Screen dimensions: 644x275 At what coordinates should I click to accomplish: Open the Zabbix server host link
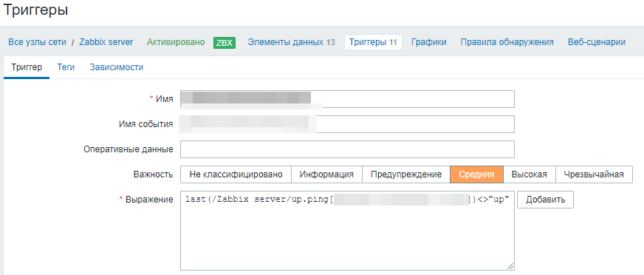106,42
